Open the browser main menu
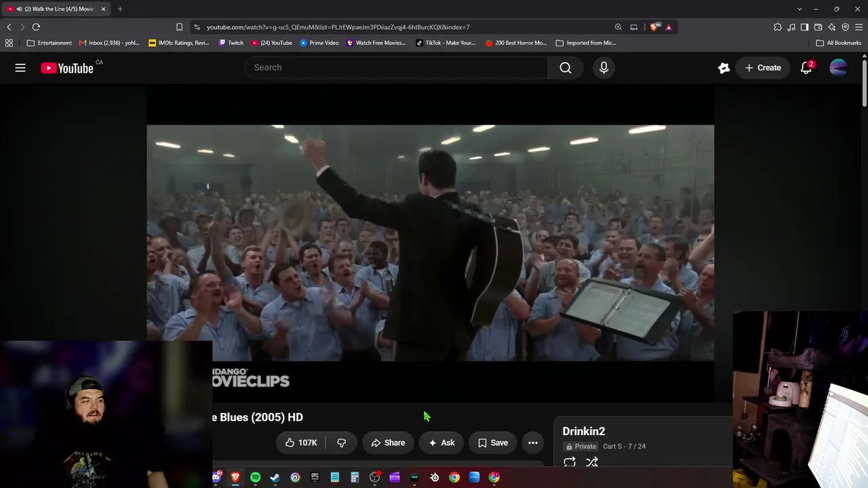Viewport: 868px width, 488px height. coord(859,27)
